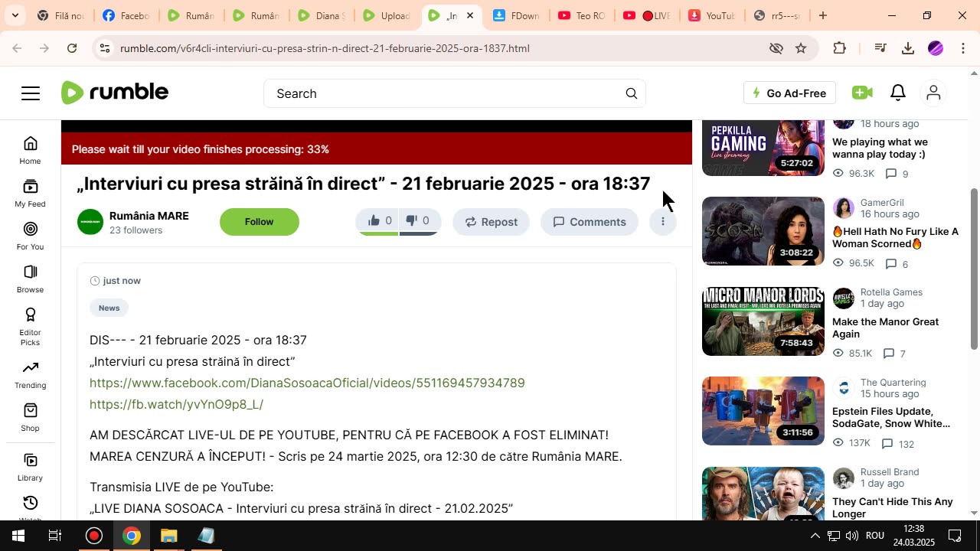The image size is (980, 551).
Task: Click the volume icon in system tray
Action: click(x=852, y=536)
